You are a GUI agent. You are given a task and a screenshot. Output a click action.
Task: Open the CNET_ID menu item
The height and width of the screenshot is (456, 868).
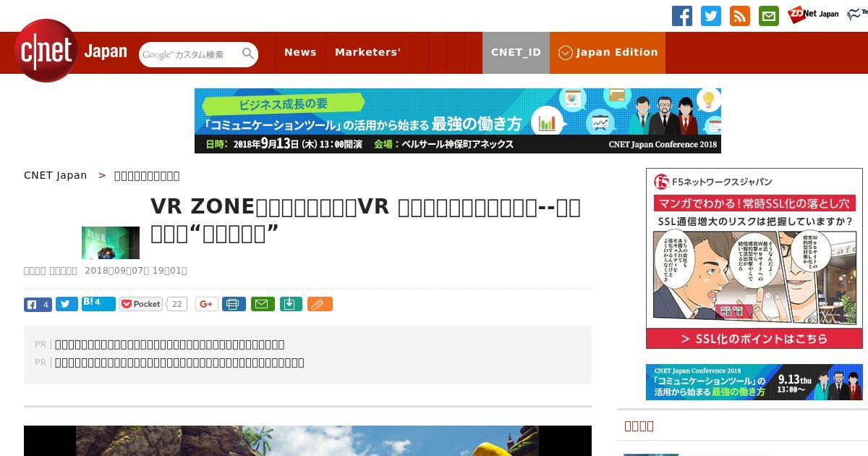coord(516,52)
